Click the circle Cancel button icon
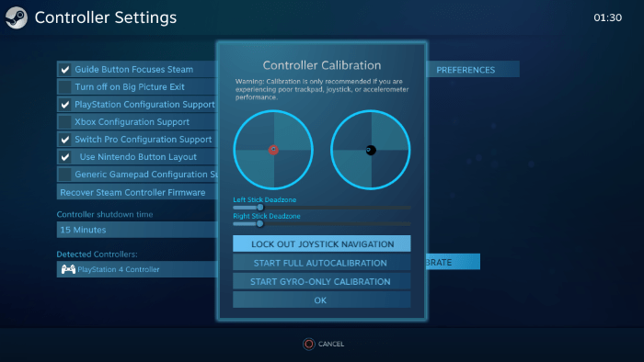 tap(309, 344)
